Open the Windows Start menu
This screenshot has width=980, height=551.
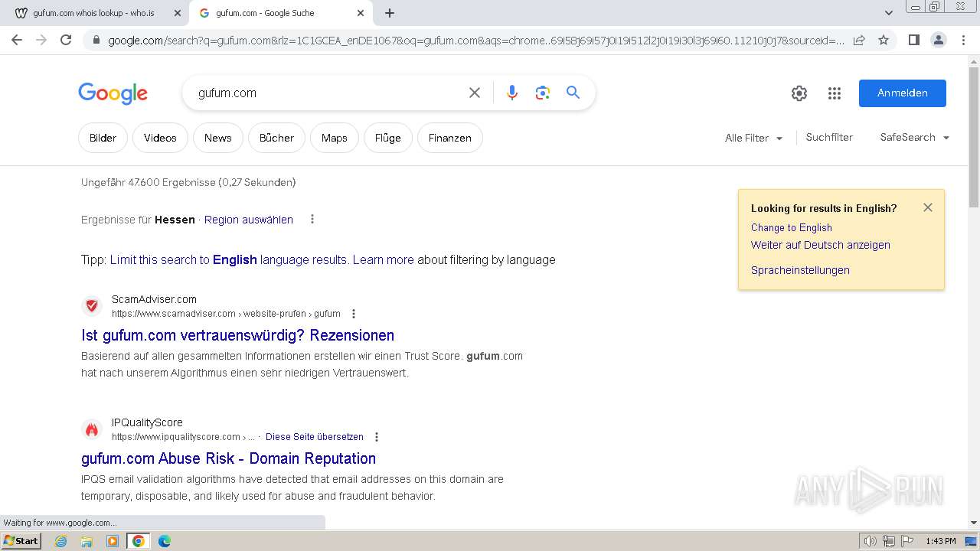click(x=21, y=541)
